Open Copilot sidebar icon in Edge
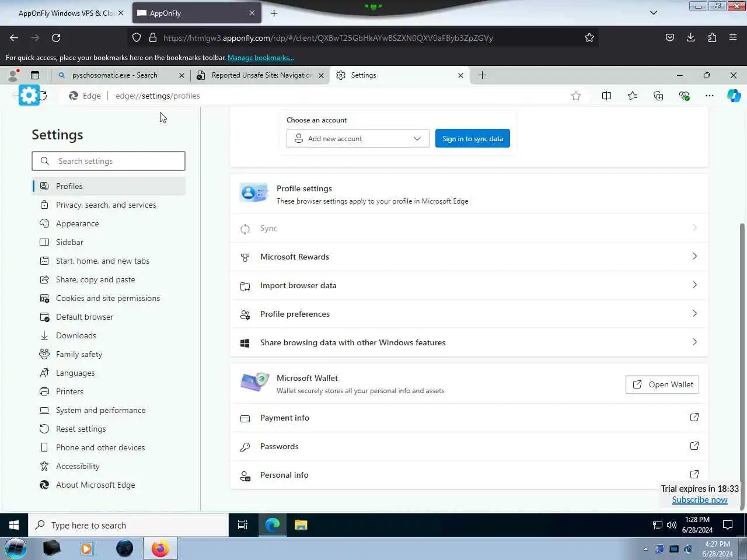This screenshot has height=560, width=747. click(734, 96)
